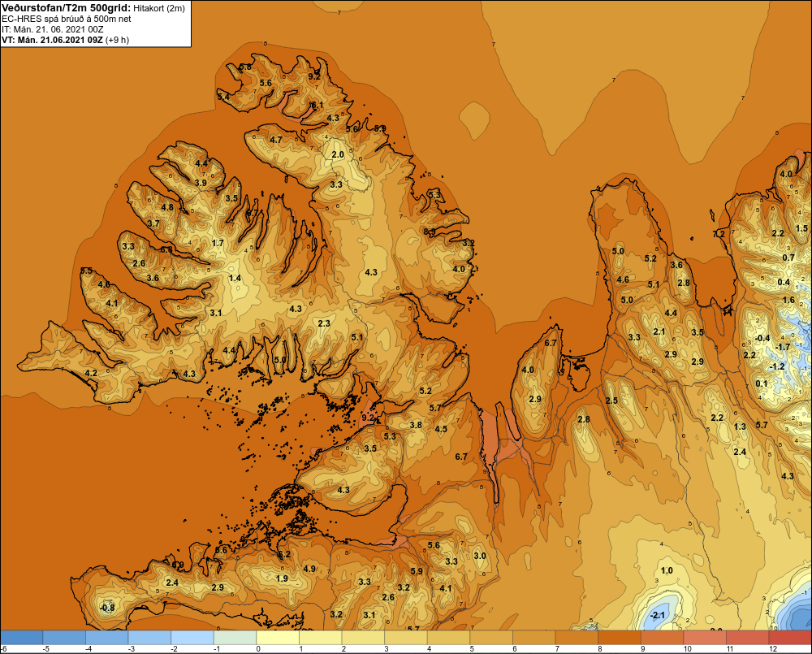Click the "1.3" temperature value
Screen dimensions: 812x654
coord(740,427)
